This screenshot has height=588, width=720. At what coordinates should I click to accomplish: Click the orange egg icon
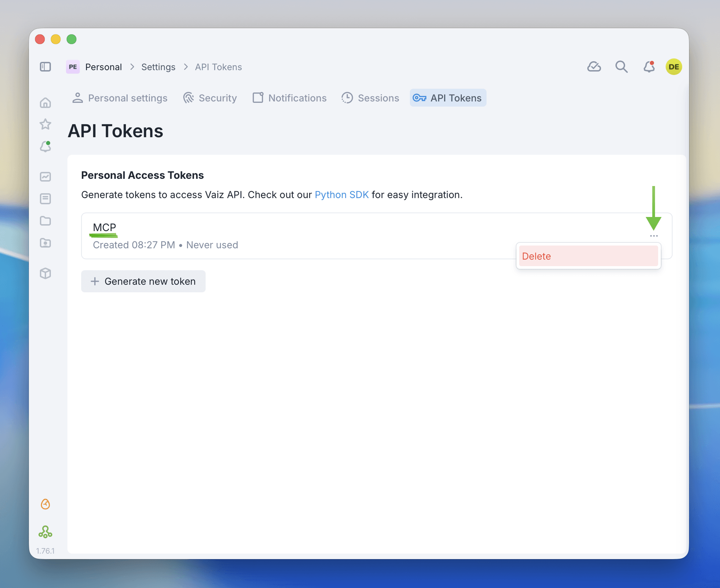(x=45, y=504)
